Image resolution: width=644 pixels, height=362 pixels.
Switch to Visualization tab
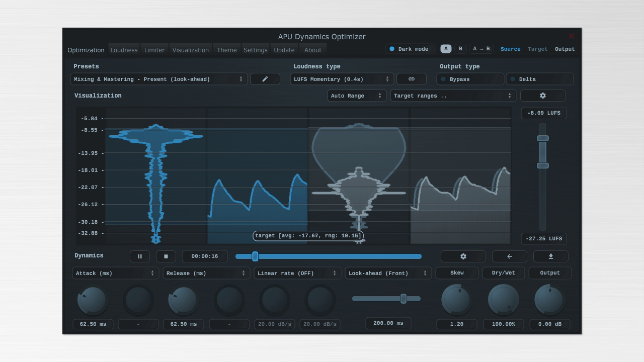click(x=190, y=50)
